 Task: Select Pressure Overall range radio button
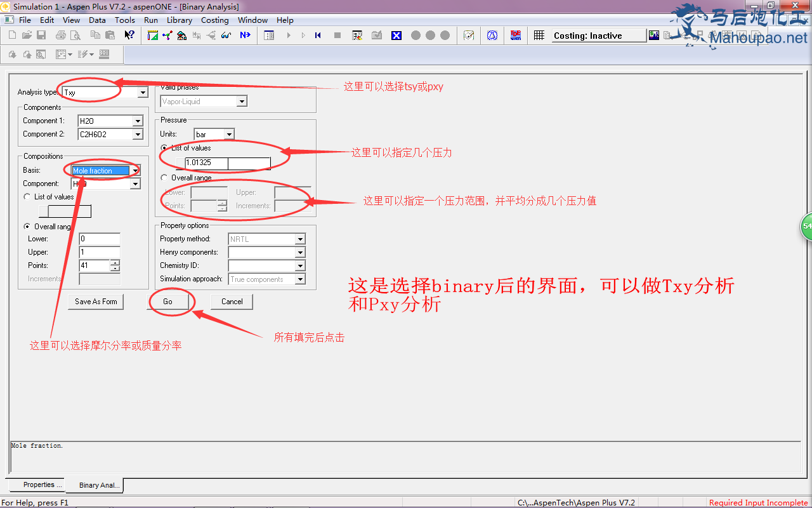click(164, 178)
